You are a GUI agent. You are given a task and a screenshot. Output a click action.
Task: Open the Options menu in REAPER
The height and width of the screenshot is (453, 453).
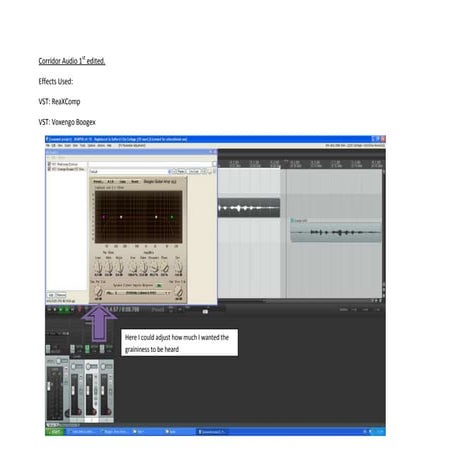pos(92,146)
